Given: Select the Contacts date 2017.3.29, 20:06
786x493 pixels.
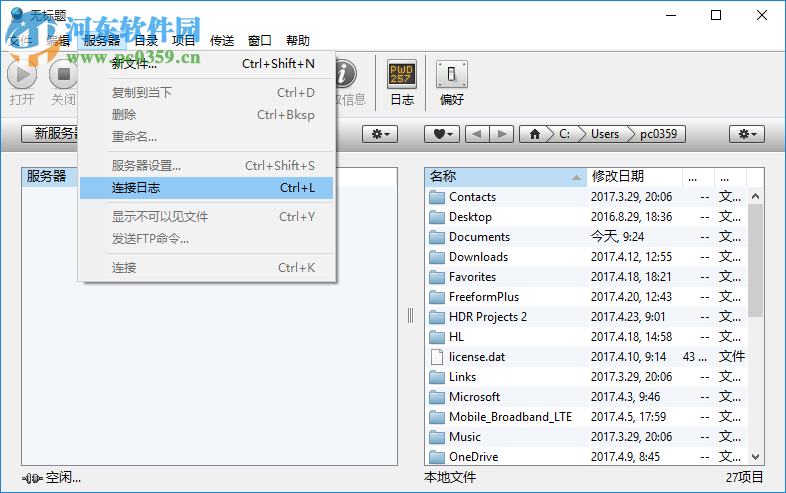Looking at the screenshot, I should 631,197.
